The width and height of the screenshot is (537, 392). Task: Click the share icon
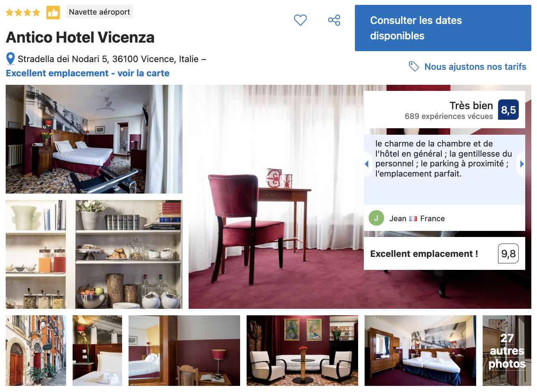pos(334,20)
